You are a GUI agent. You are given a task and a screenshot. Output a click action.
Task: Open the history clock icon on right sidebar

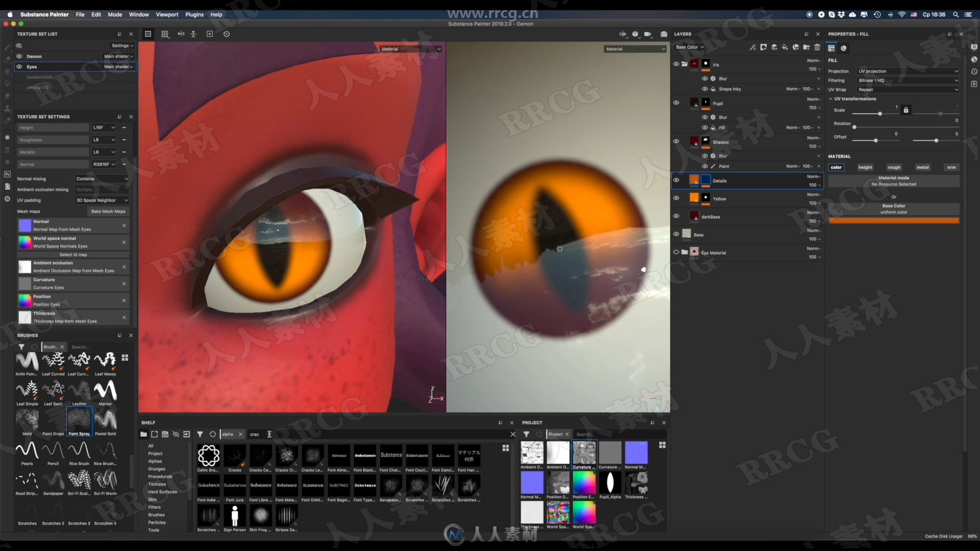974,71
